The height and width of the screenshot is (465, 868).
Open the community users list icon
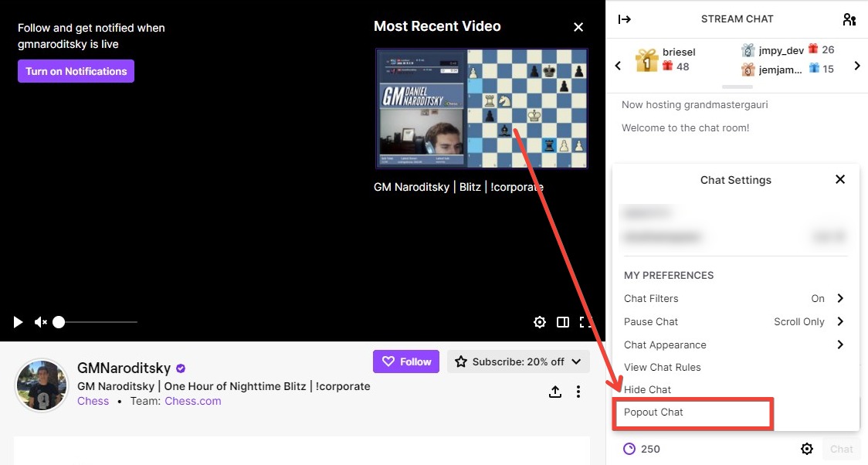(x=849, y=19)
